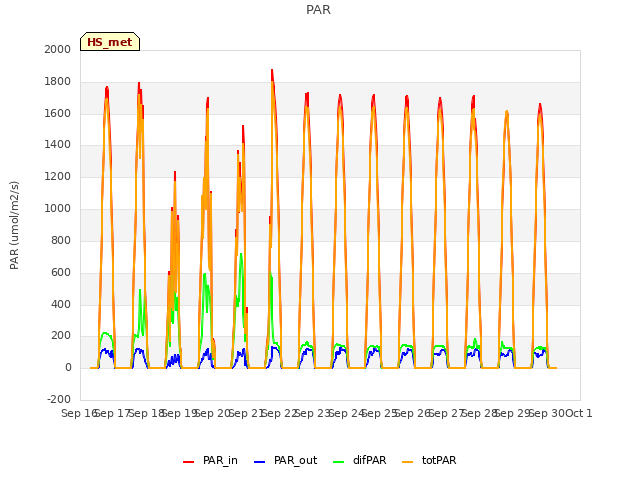Click the 600 y-axis tick label
640x480 pixels.
pos(61,272)
